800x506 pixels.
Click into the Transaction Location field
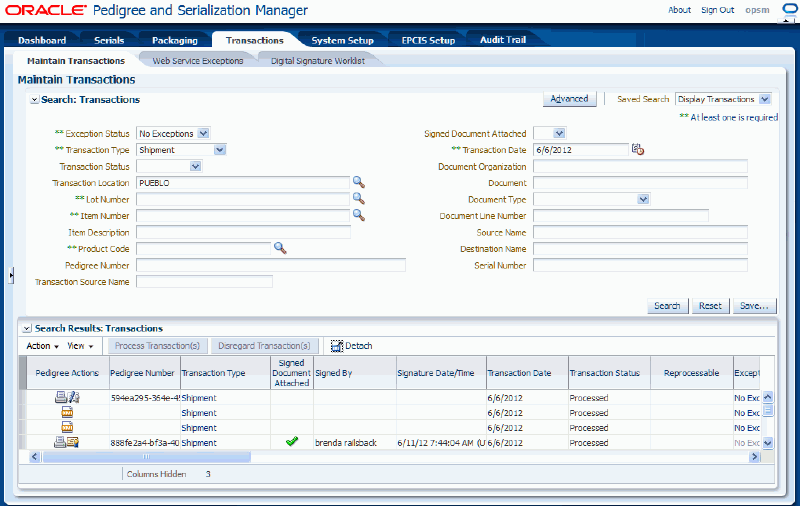click(243, 183)
